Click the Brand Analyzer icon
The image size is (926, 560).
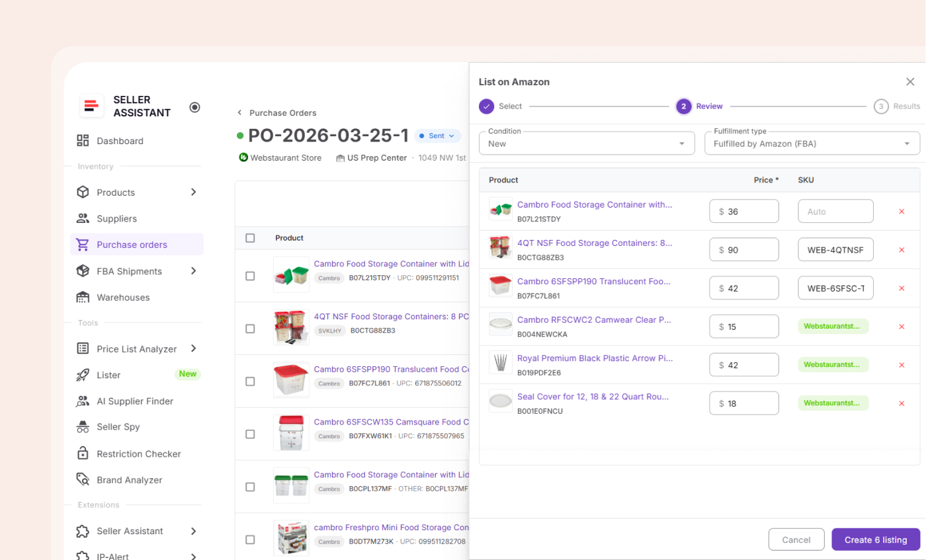(83, 480)
